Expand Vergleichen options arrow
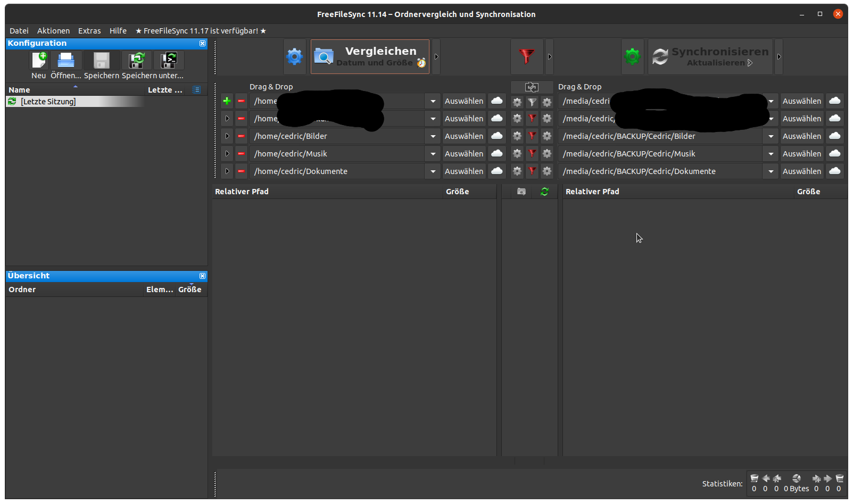 point(436,56)
